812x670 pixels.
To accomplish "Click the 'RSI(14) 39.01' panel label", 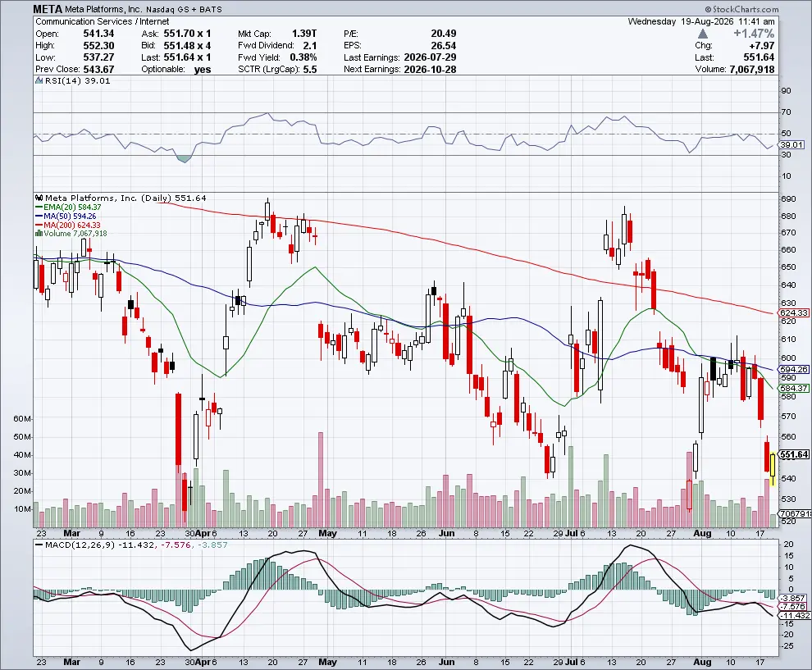I will point(78,80).
